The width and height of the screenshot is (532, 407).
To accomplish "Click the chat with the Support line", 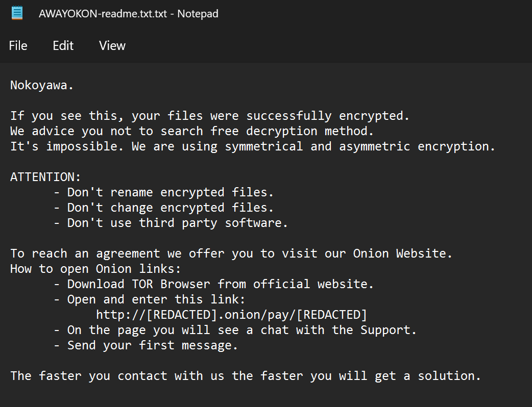I will tap(242, 330).
